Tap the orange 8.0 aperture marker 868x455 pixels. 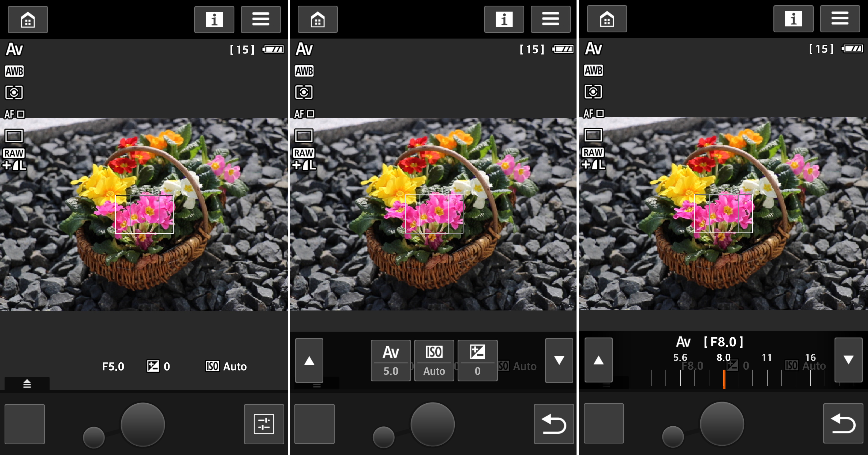click(724, 379)
